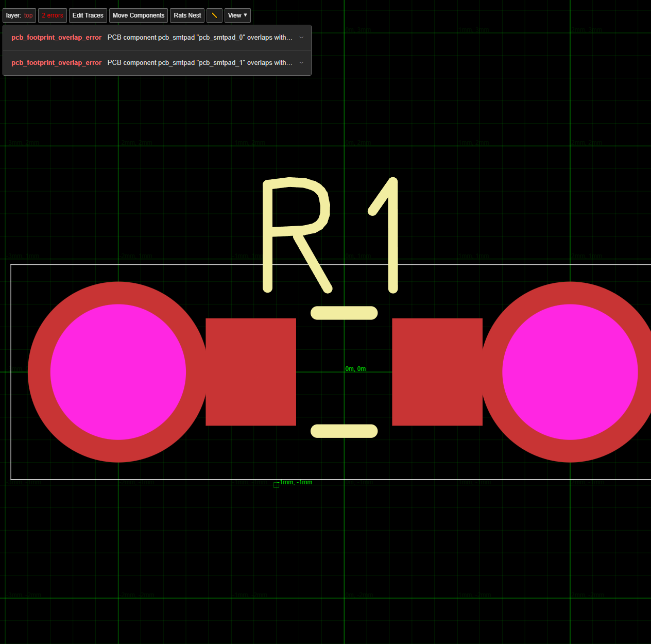Toggle the Rats Nest display
Viewport: 651px width, 644px height.
coord(187,15)
